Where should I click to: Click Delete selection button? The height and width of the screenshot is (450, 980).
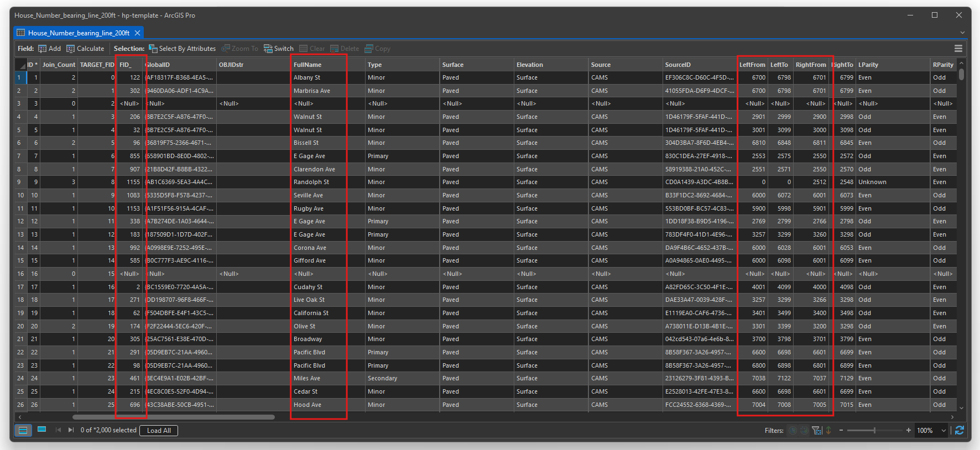(x=345, y=49)
